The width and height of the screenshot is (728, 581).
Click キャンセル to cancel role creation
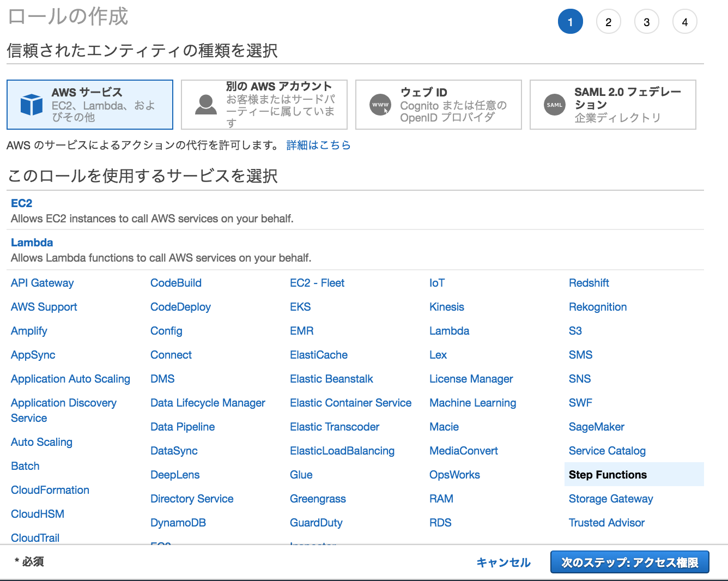coord(503,562)
